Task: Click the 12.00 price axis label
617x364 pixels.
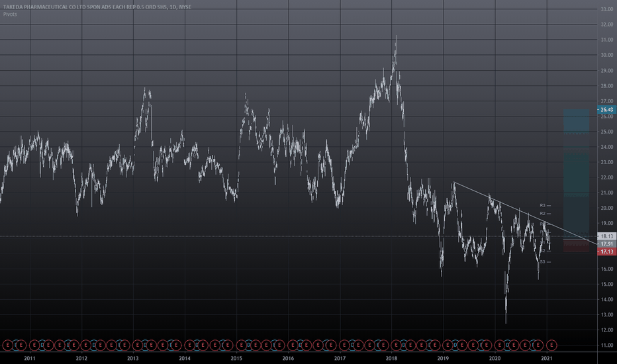Action: point(607,330)
